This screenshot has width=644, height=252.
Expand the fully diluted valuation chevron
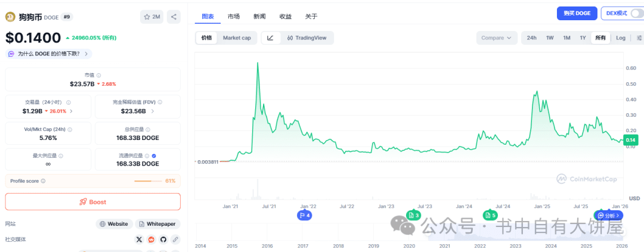(x=153, y=111)
